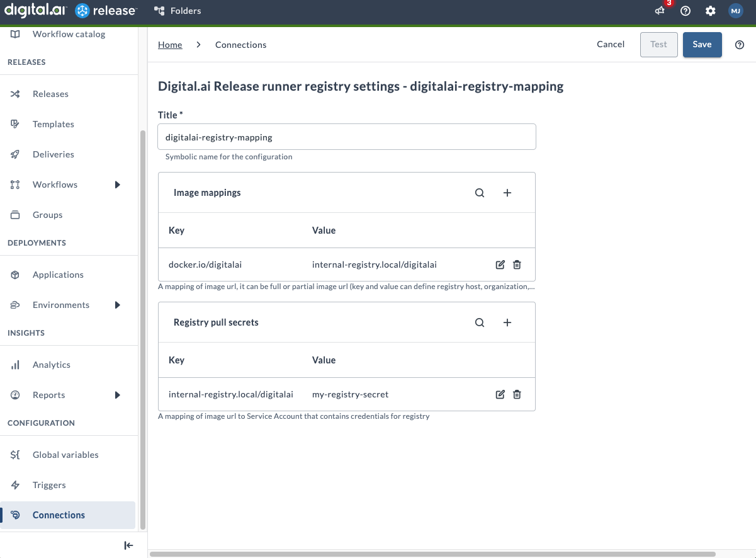
Task: Click the Triggers lightning icon
Action: pyautogui.click(x=15, y=485)
